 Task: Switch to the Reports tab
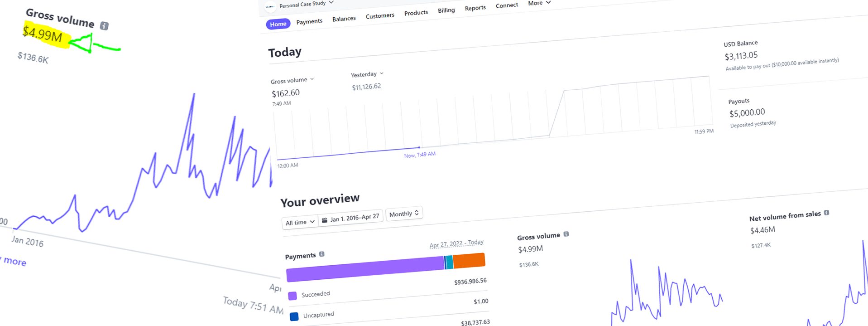click(x=475, y=8)
